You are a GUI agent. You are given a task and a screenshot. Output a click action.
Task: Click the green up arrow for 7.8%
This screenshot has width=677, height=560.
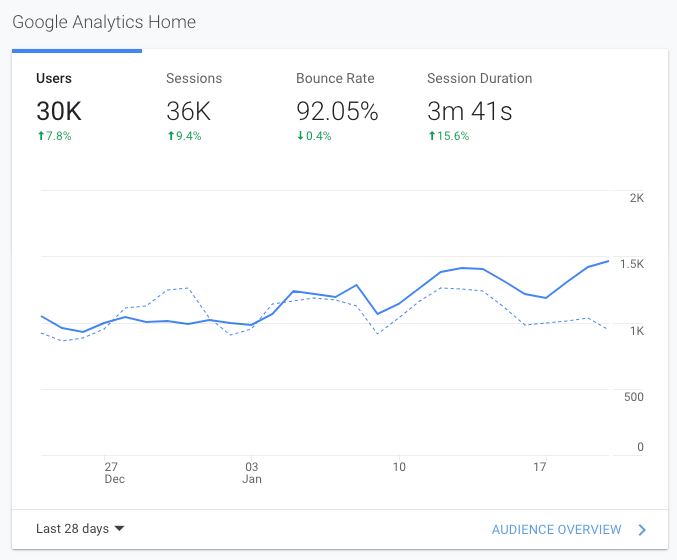pos(40,136)
